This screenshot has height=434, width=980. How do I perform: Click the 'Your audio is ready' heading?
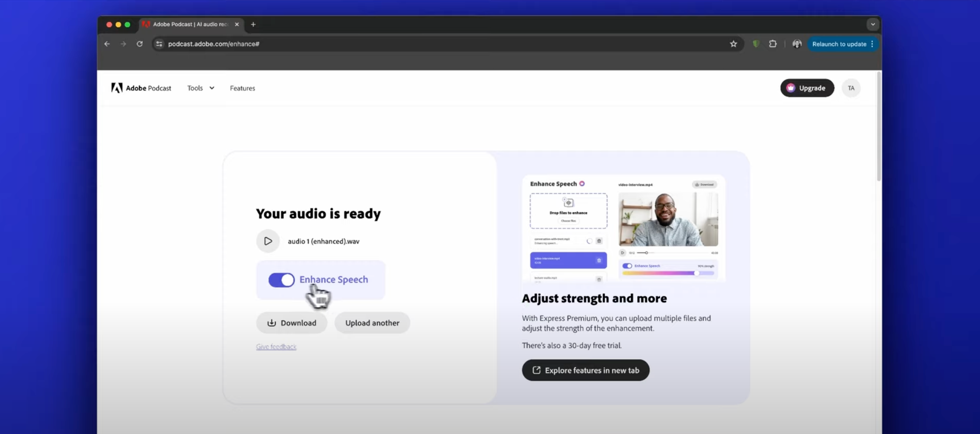(x=318, y=214)
